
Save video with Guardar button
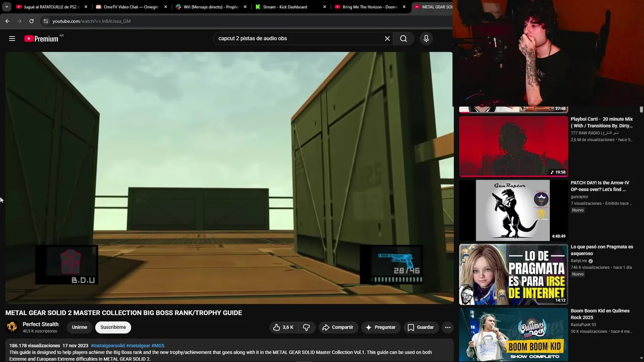pyautogui.click(x=420, y=327)
